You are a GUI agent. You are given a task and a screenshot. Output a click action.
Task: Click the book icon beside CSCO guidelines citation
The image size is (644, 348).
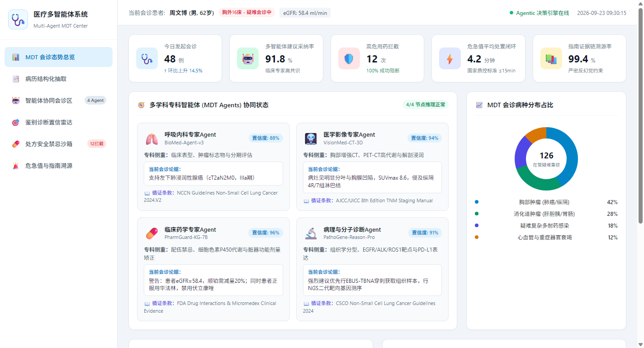point(306,303)
